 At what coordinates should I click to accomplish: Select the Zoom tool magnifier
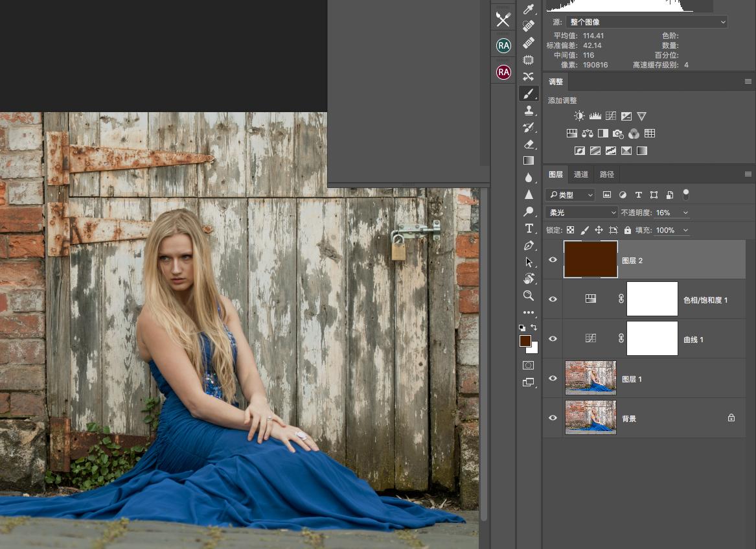point(529,296)
